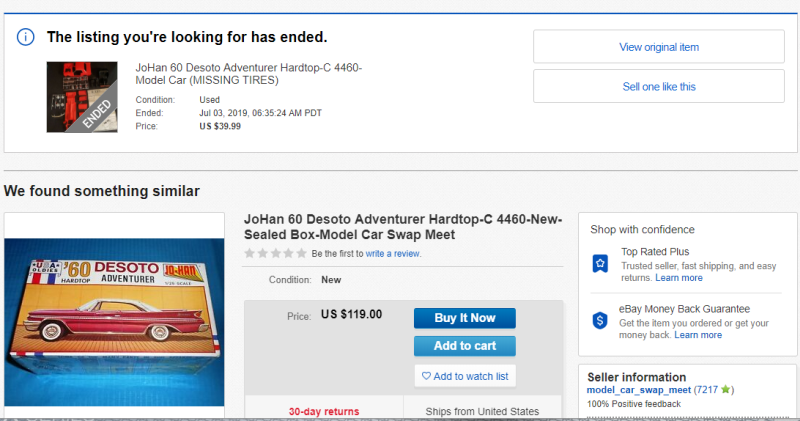Open the similar sealed box listing title

pos(403,227)
